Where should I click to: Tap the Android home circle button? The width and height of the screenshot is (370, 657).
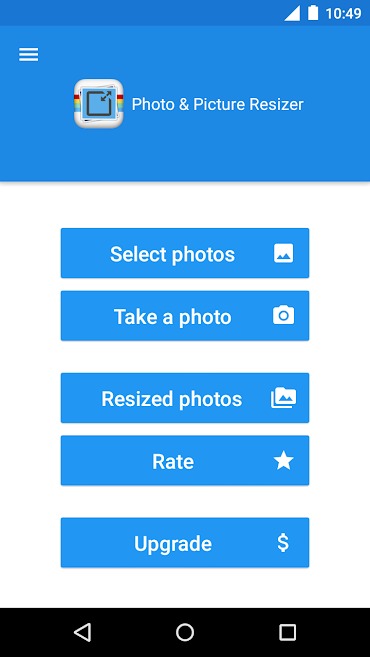[185, 632]
